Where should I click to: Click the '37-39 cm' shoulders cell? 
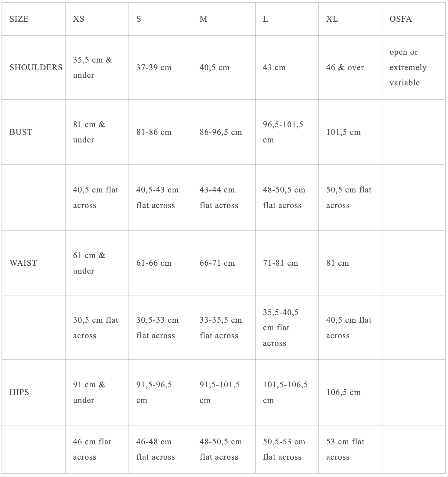(x=154, y=67)
